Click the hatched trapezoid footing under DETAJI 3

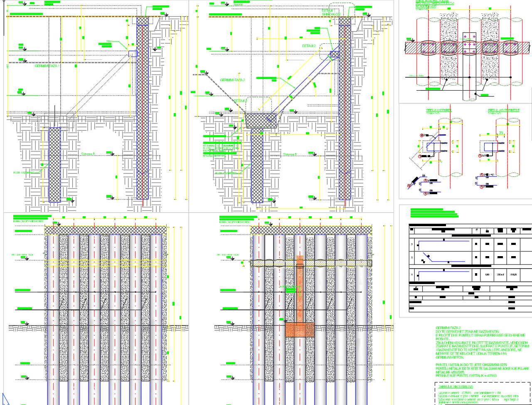(262, 121)
